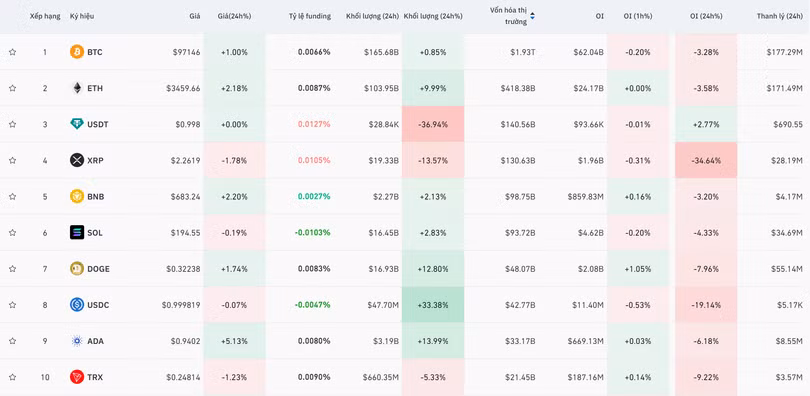Image resolution: width=810 pixels, height=396 pixels.
Task: Open the DOGE symbol link
Action: pyautogui.click(x=98, y=269)
